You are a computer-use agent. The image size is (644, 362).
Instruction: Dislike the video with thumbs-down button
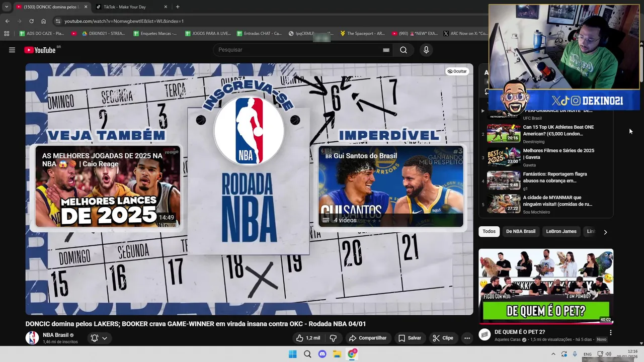(333, 338)
